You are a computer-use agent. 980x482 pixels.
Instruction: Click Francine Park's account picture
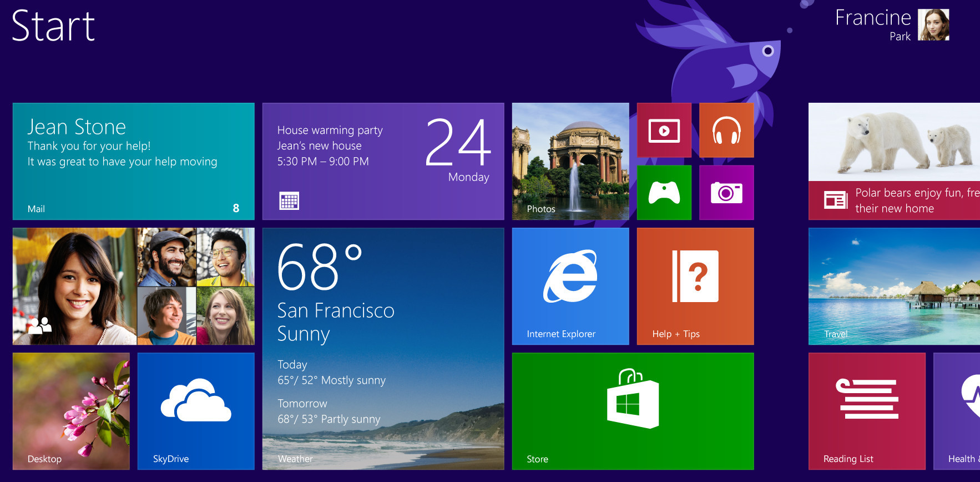[933, 25]
